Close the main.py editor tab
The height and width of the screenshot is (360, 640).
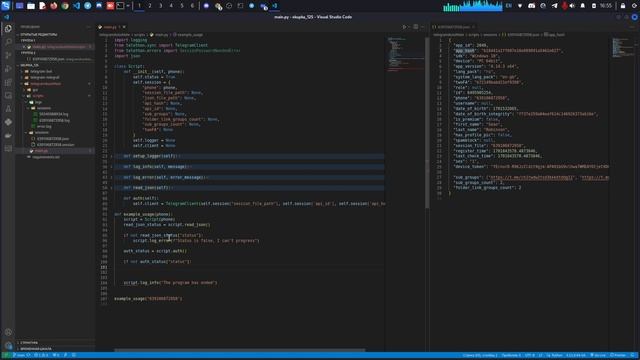124,27
